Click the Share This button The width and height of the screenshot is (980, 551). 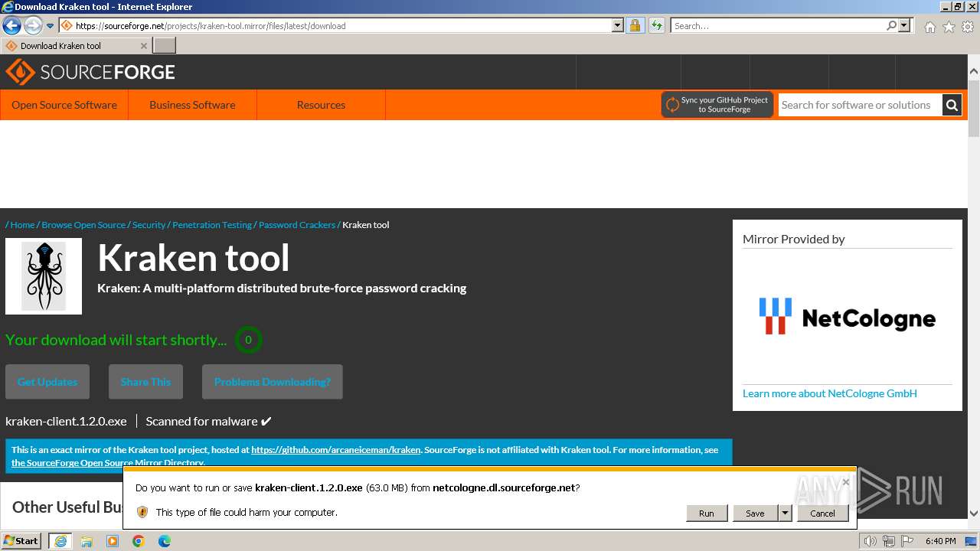[145, 382]
